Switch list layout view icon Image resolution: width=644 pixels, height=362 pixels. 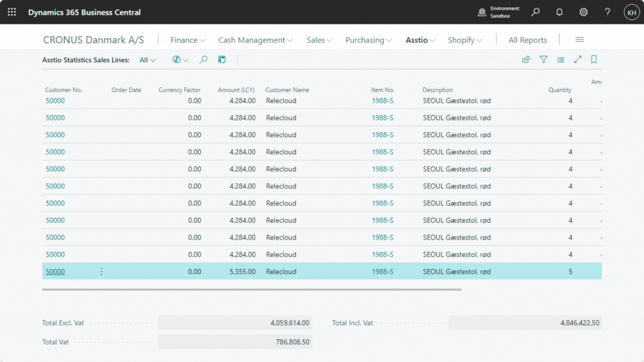560,59
